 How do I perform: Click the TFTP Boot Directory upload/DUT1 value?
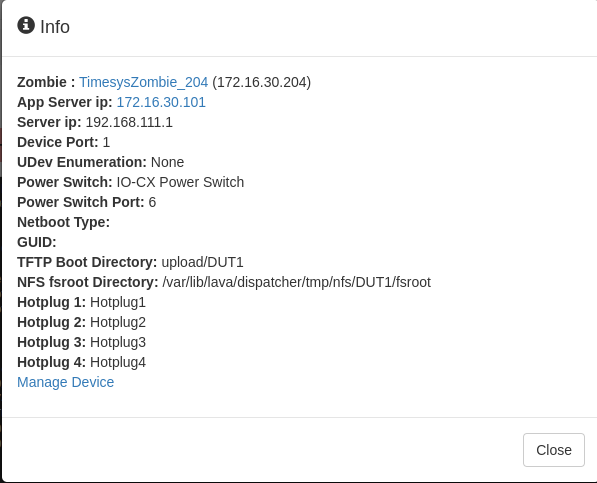point(202,262)
